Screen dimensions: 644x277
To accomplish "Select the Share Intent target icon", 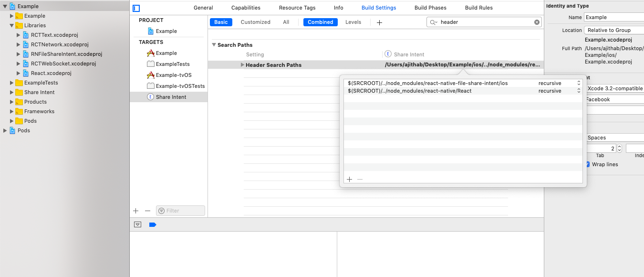I will (151, 97).
